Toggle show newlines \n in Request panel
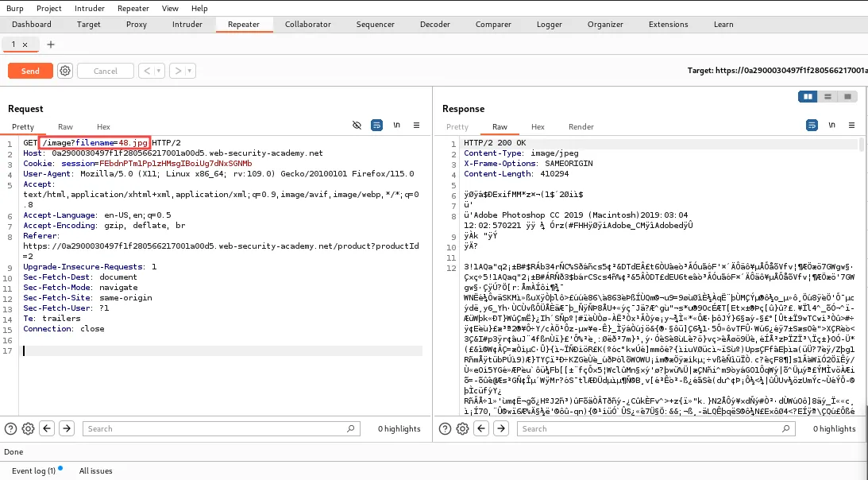 point(396,126)
